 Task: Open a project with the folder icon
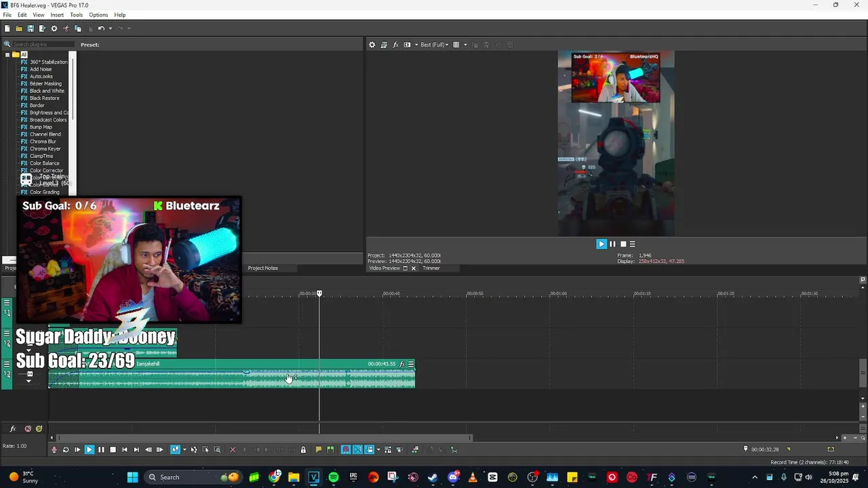tap(19, 28)
